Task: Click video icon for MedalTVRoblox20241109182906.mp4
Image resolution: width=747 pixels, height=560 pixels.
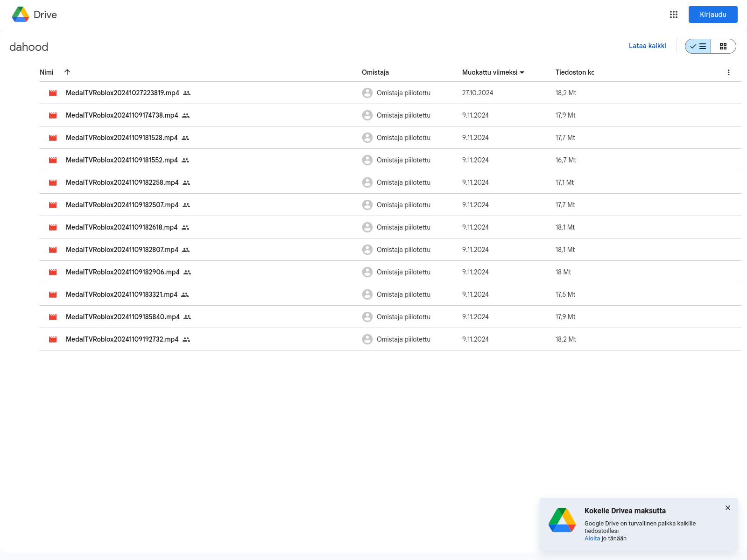Action: (x=53, y=272)
